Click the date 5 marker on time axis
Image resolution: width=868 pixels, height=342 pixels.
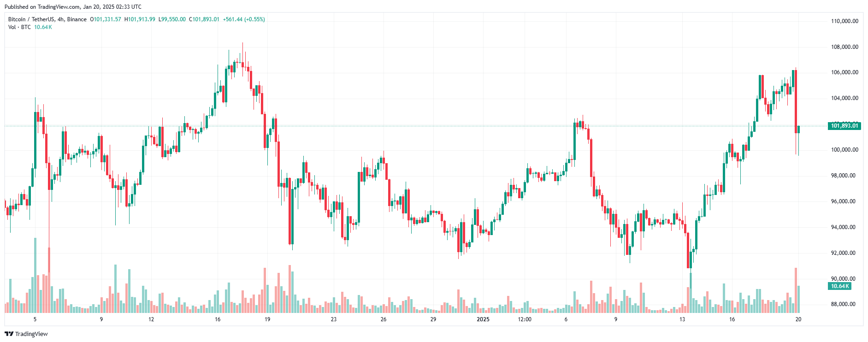pos(35,319)
